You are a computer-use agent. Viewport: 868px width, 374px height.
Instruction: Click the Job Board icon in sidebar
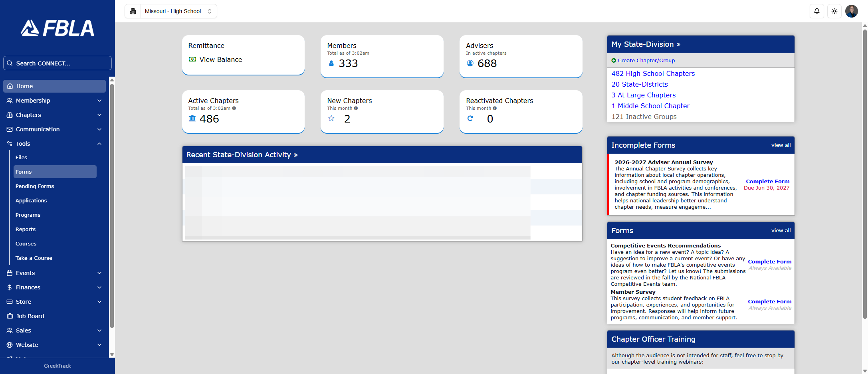[10, 316]
